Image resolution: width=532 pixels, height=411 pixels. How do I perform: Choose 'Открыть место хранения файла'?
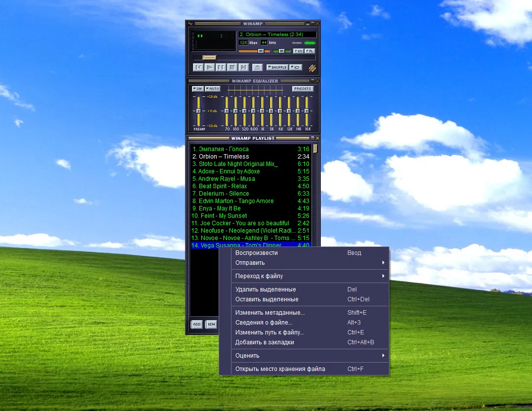[304, 369]
